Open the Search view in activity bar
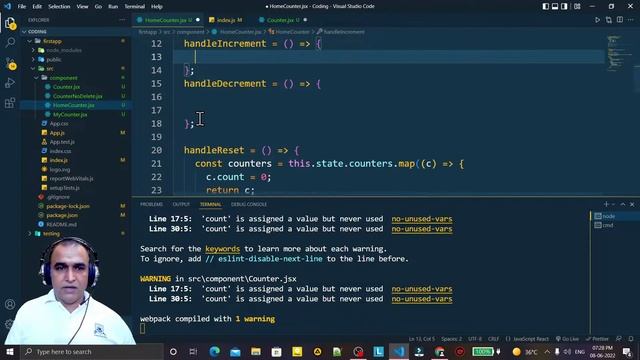640x360 pixels. click(x=10, y=42)
